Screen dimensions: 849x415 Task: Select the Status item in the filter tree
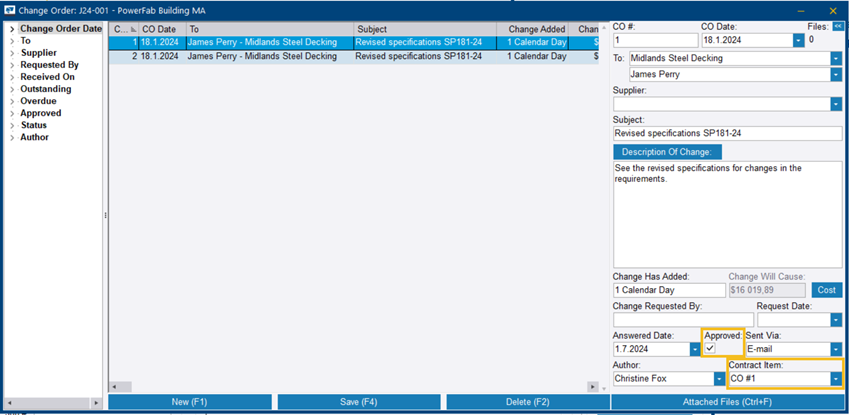pos(34,125)
